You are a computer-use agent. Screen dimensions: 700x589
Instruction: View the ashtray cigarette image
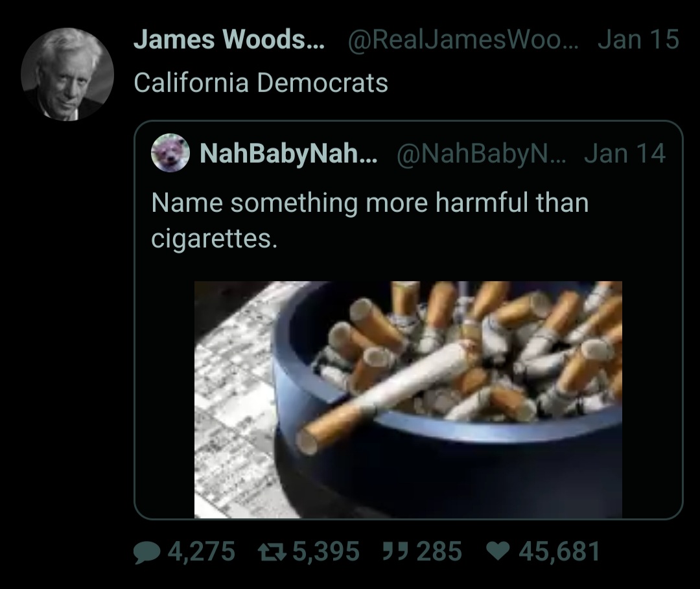408,399
